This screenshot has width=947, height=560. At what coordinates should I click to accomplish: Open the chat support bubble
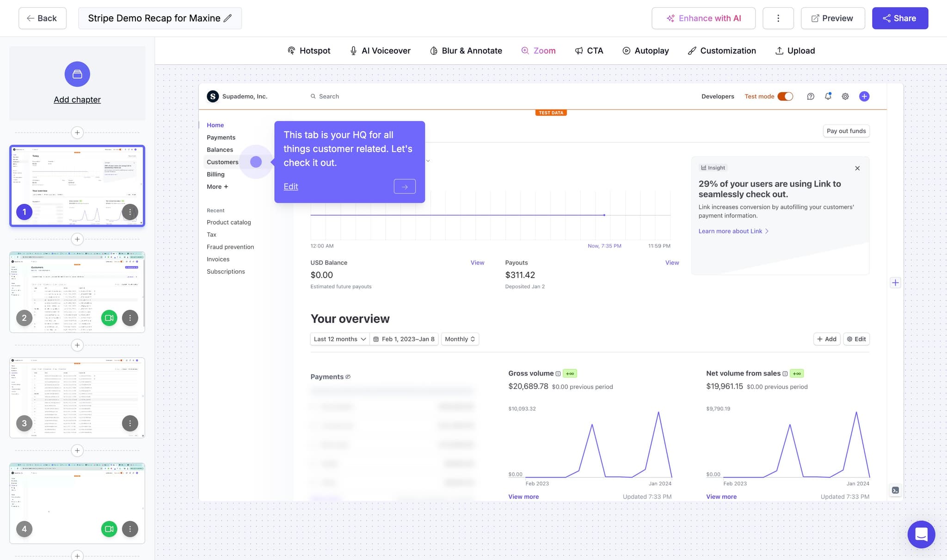click(921, 534)
